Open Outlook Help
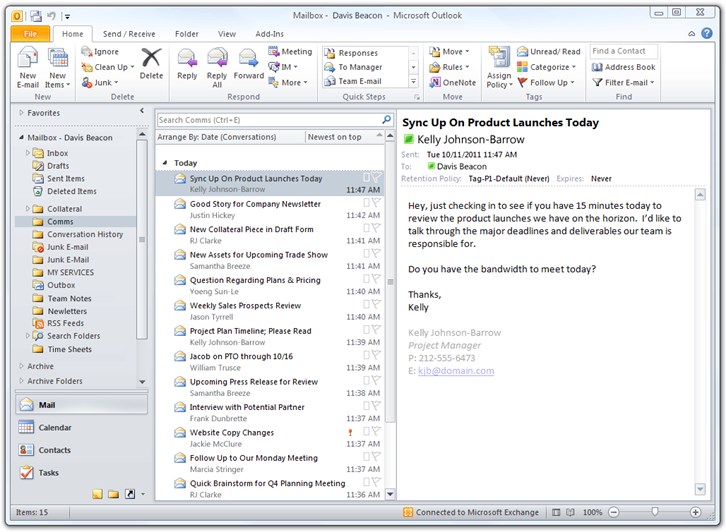This screenshot has width=726, height=532. (707, 33)
